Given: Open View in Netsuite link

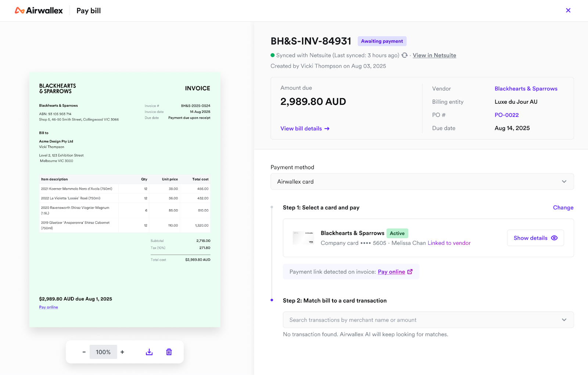Looking at the screenshot, I should click(x=434, y=55).
